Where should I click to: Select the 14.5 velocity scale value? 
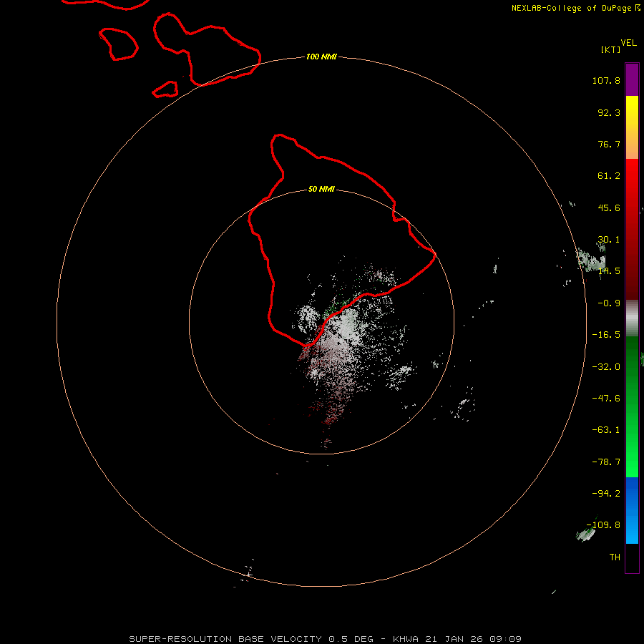[609, 271]
